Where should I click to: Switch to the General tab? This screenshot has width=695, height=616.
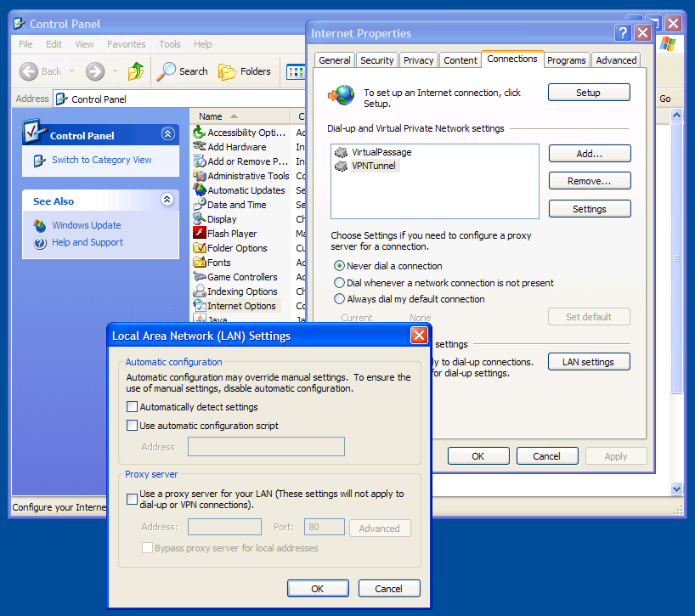(335, 60)
